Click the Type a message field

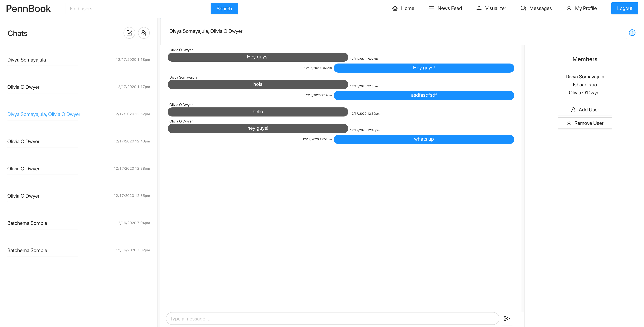pyautogui.click(x=332, y=318)
